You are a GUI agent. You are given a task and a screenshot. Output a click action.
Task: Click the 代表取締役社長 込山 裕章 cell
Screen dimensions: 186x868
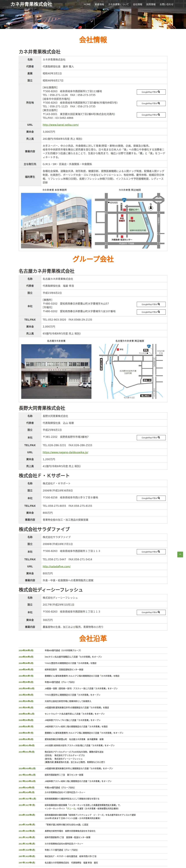[104, 423]
